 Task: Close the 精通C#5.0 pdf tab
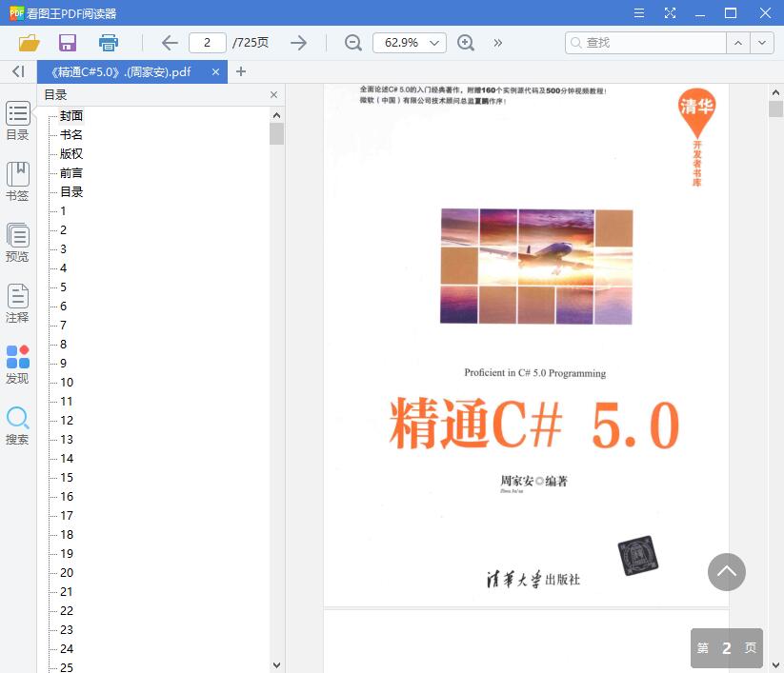(x=215, y=72)
